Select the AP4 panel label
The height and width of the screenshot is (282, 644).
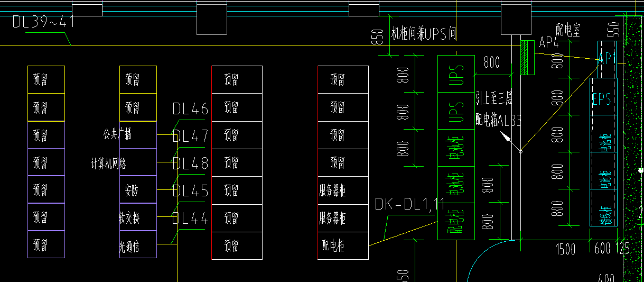click(x=549, y=43)
